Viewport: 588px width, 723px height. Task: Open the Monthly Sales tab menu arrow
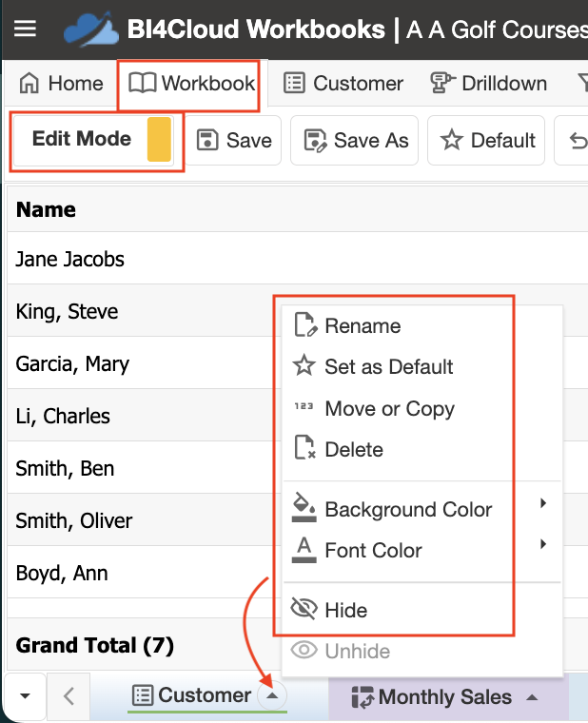click(x=532, y=697)
